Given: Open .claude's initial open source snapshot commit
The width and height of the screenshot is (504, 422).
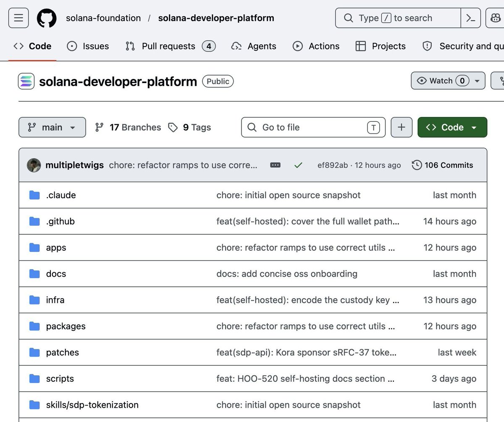Looking at the screenshot, I should [x=289, y=195].
